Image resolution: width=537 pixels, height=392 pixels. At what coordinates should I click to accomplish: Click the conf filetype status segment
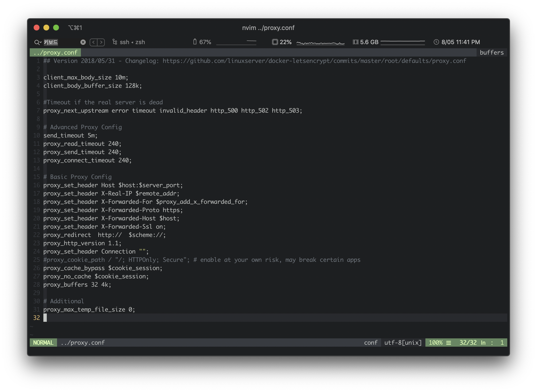(371, 343)
